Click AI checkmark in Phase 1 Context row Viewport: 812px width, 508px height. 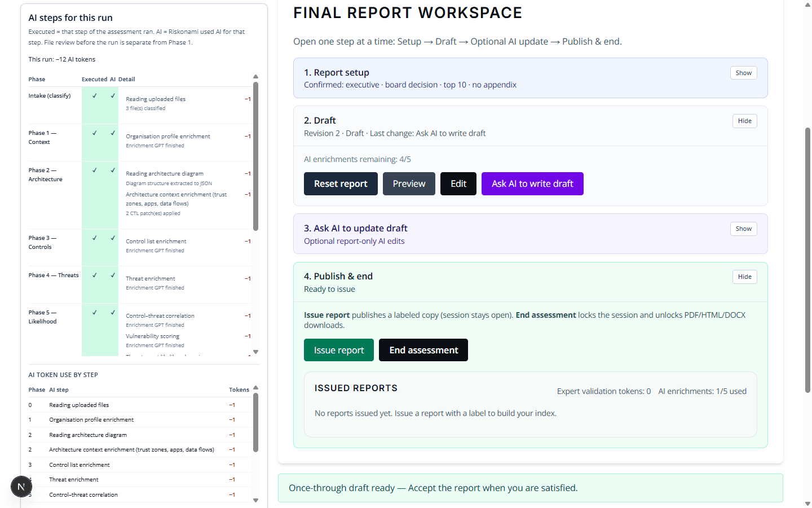113,133
